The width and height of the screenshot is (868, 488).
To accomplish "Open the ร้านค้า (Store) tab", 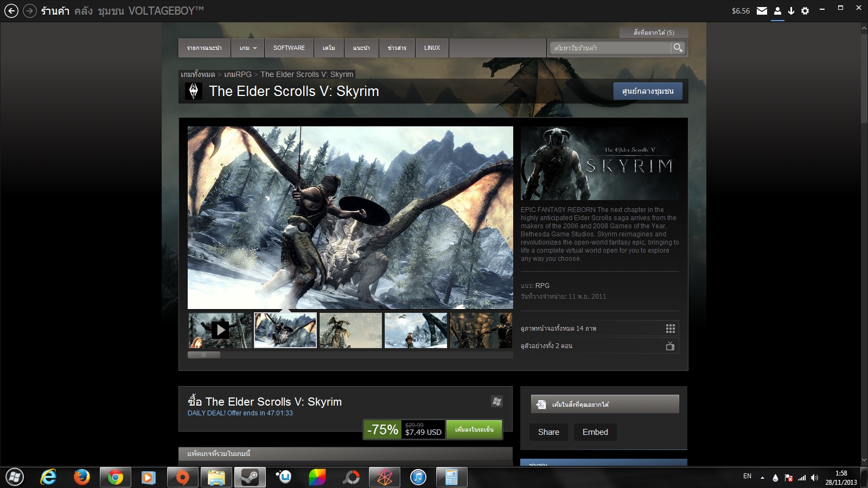I will click(x=55, y=11).
